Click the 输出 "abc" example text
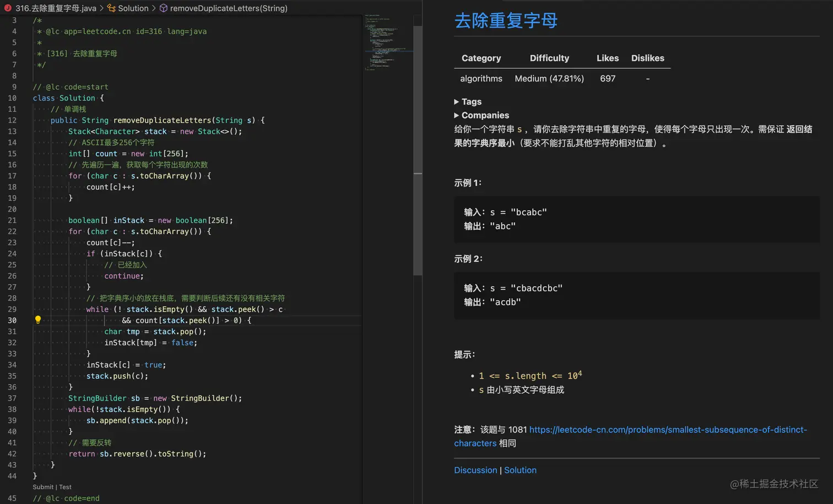Viewport: 833px width, 504px height. (490, 226)
